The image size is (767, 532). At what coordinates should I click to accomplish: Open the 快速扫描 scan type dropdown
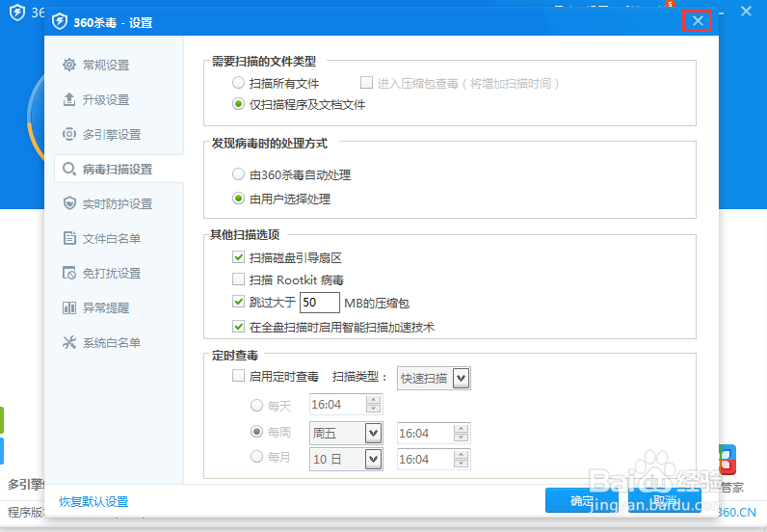434,379
